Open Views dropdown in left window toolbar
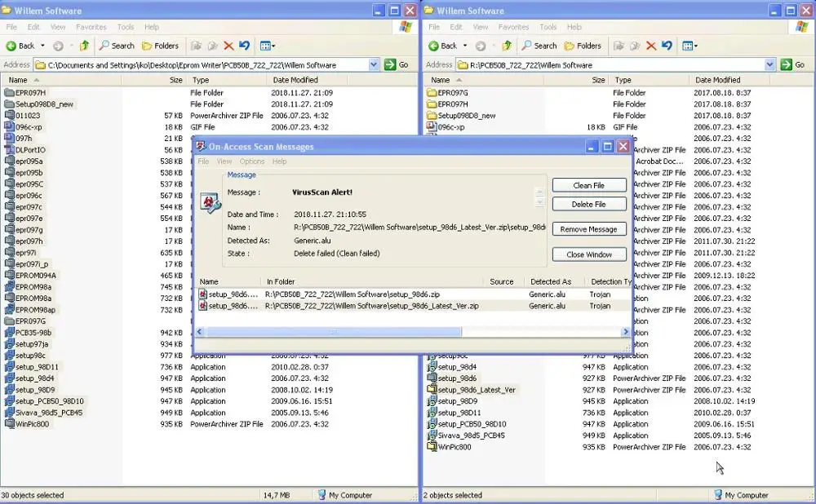 (x=268, y=46)
